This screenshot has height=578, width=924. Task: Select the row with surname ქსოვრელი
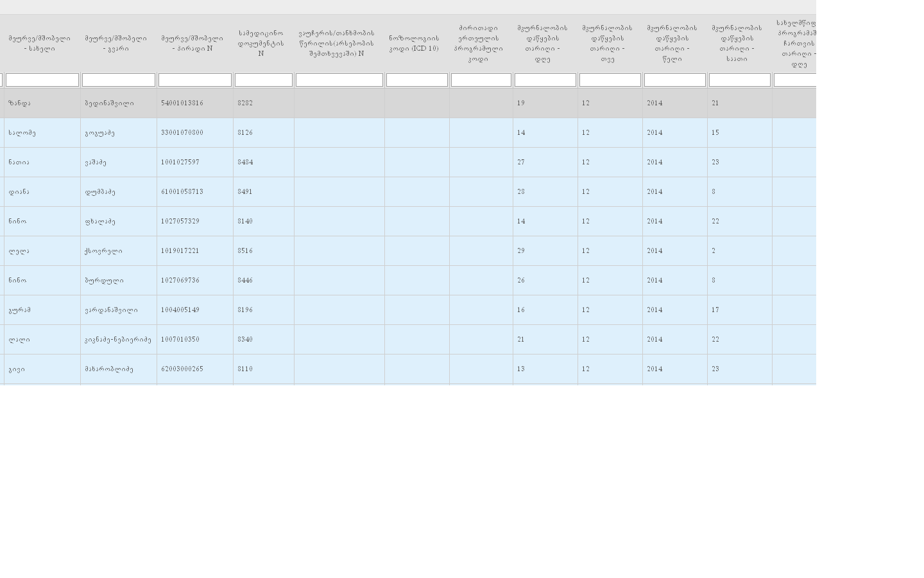pos(104,251)
